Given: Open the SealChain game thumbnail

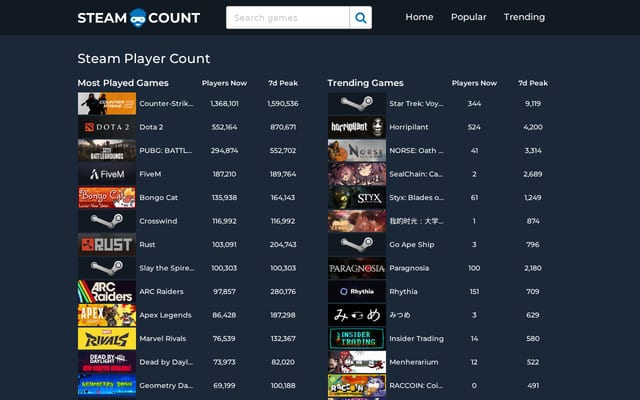Looking at the screenshot, I should coord(357,174).
